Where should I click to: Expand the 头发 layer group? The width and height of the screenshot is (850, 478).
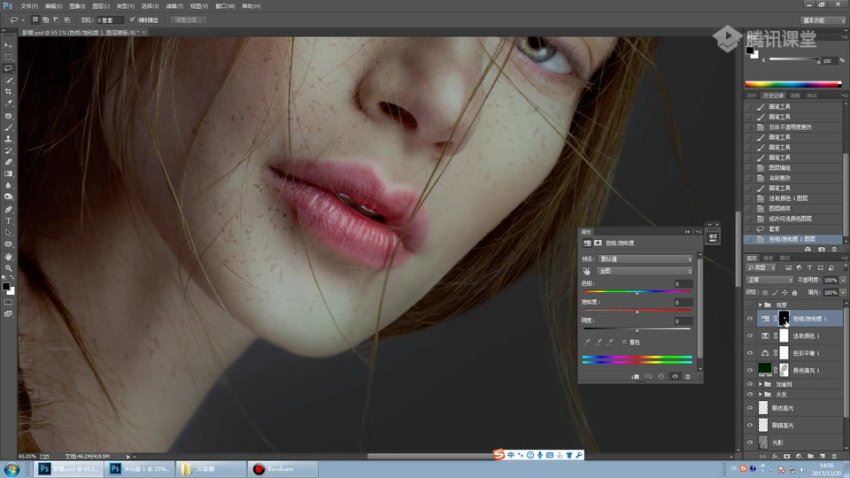tap(760, 395)
